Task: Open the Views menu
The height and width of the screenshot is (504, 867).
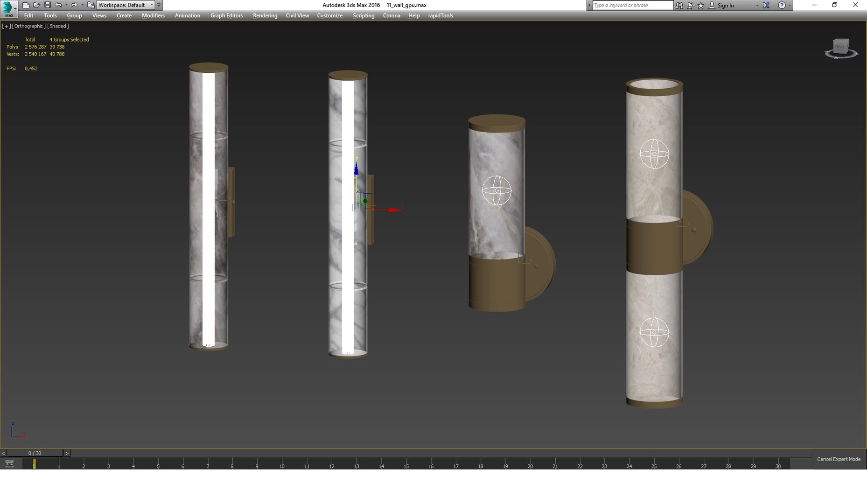Action: point(99,15)
